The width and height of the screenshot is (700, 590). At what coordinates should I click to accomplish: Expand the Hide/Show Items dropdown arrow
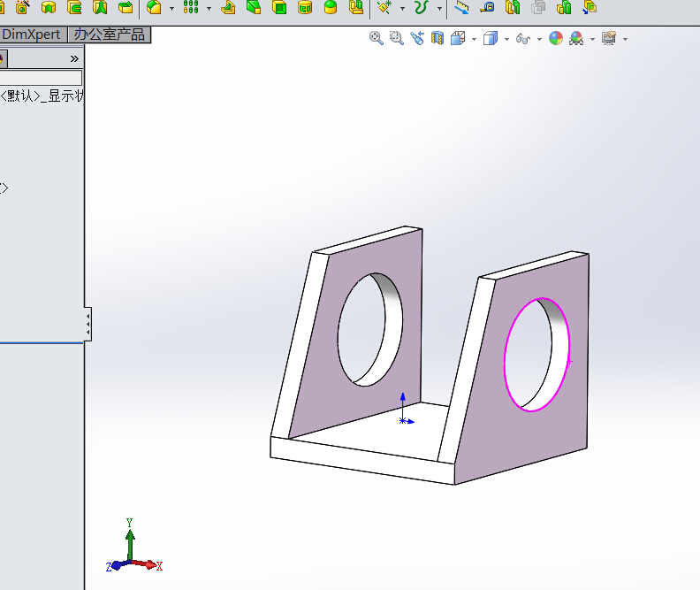pyautogui.click(x=539, y=39)
